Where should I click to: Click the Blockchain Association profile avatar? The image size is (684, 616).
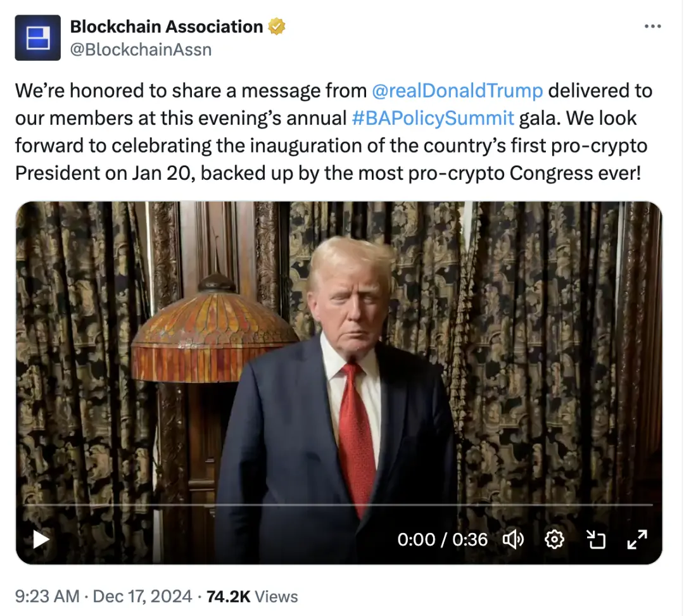[x=38, y=38]
